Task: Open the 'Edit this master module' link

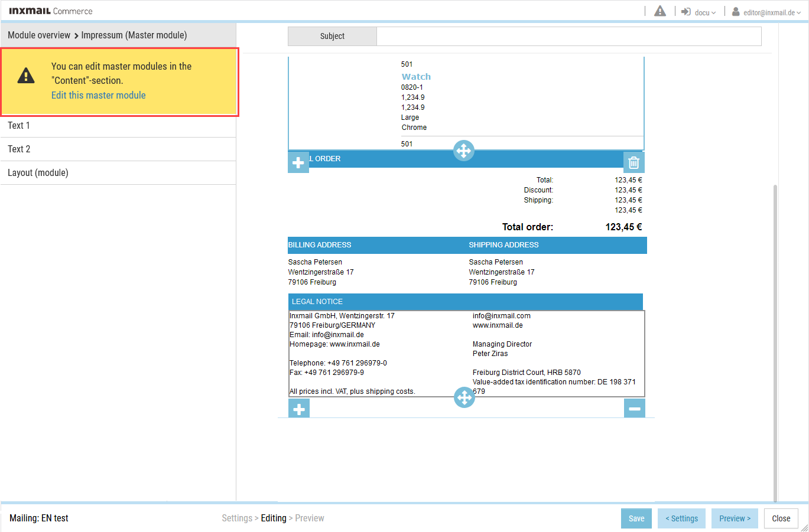Action: [98, 95]
